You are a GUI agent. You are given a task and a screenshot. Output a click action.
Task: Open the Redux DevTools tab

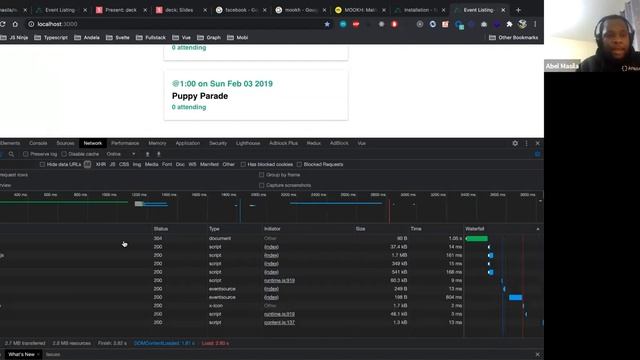(313, 143)
